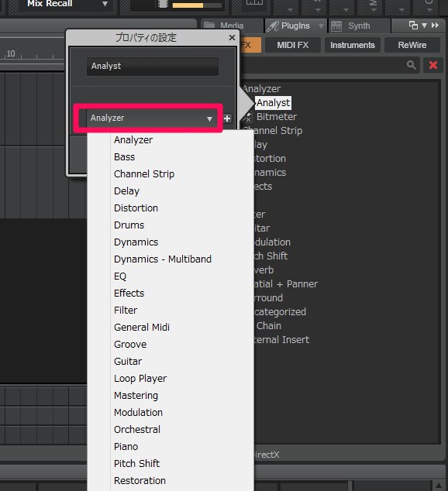Click the double-arrow collapse browser icon
This screenshot has height=491, width=448.
pos(435,26)
